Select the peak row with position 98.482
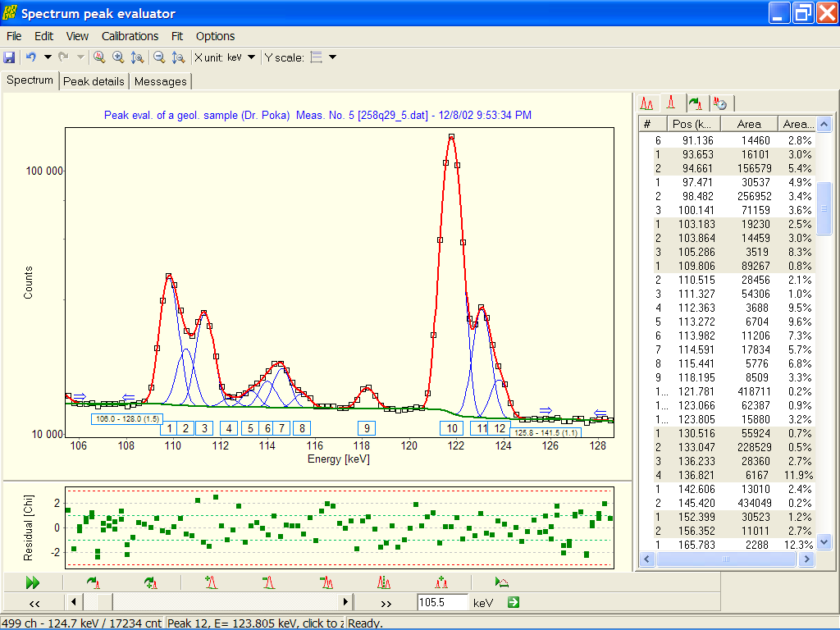The width and height of the screenshot is (840, 630). [x=727, y=197]
